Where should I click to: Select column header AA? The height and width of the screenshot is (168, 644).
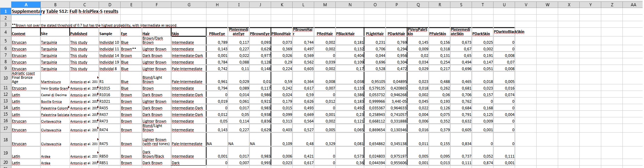click(633, 5)
